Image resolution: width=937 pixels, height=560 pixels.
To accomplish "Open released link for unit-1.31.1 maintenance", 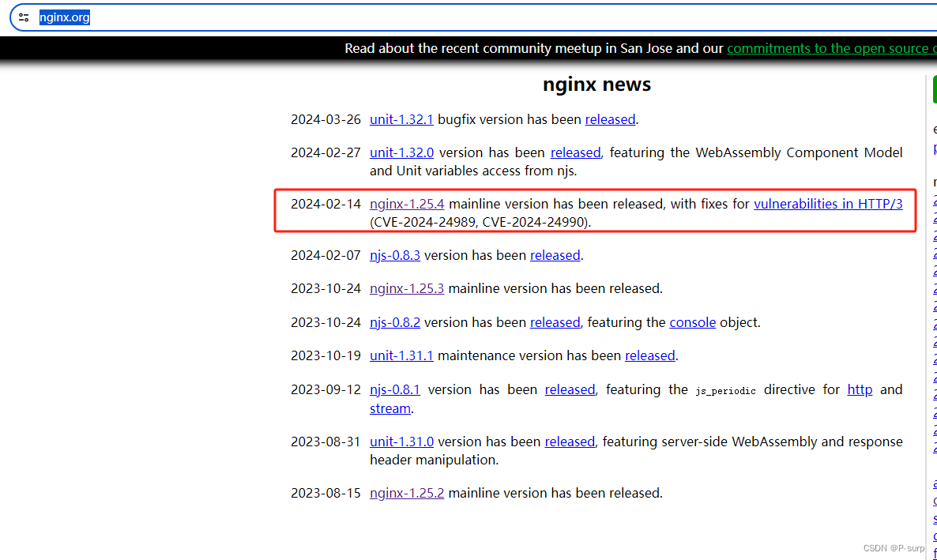I will point(649,355).
